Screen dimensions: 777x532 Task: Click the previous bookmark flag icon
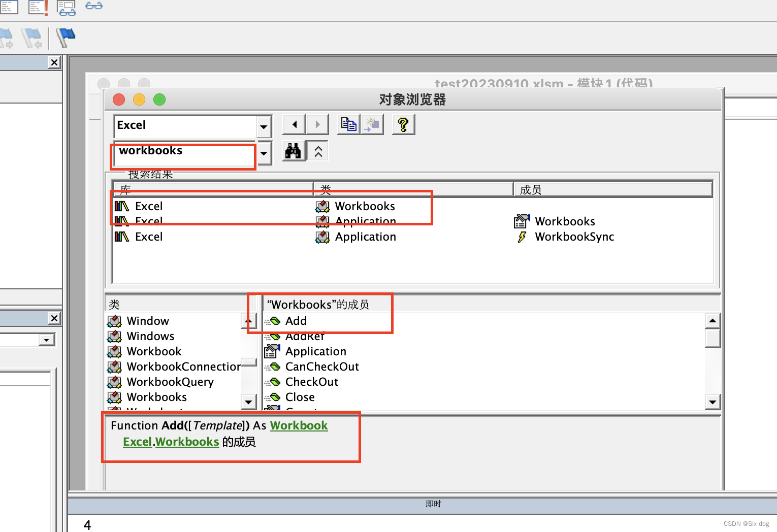(31, 38)
